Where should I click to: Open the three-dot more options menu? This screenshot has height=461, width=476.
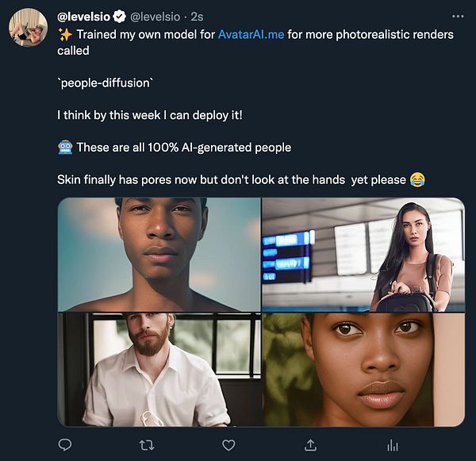point(457,15)
